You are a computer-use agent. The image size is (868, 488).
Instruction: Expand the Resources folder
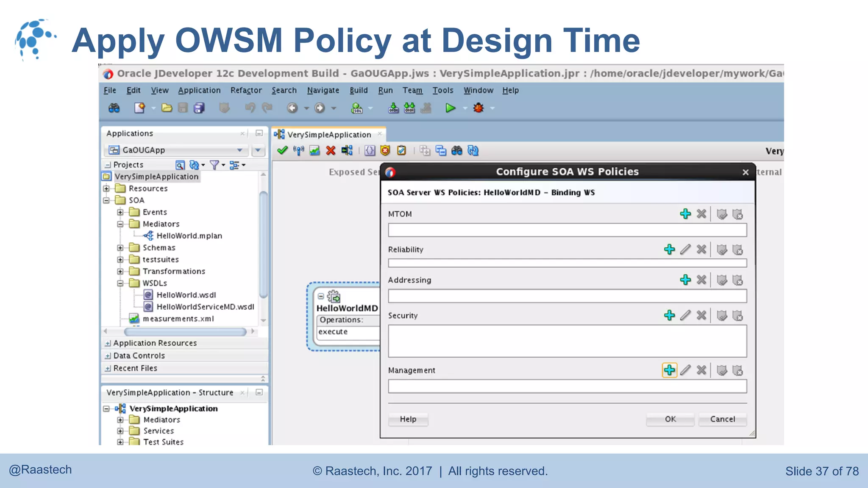[x=106, y=189]
